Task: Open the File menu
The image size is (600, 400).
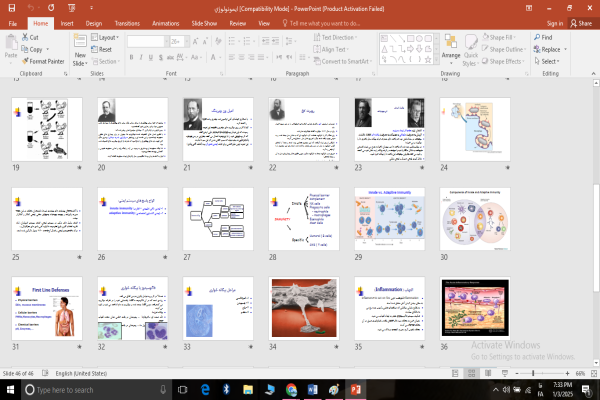Action: [x=13, y=21]
